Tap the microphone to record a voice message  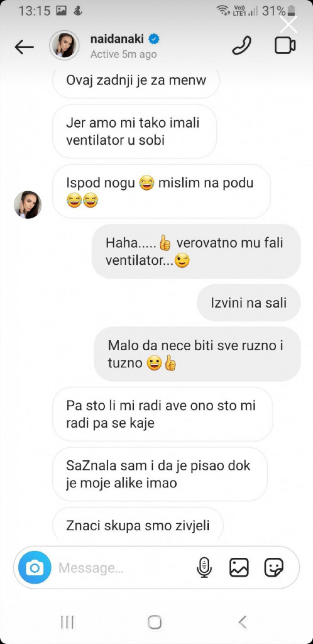[204, 567]
